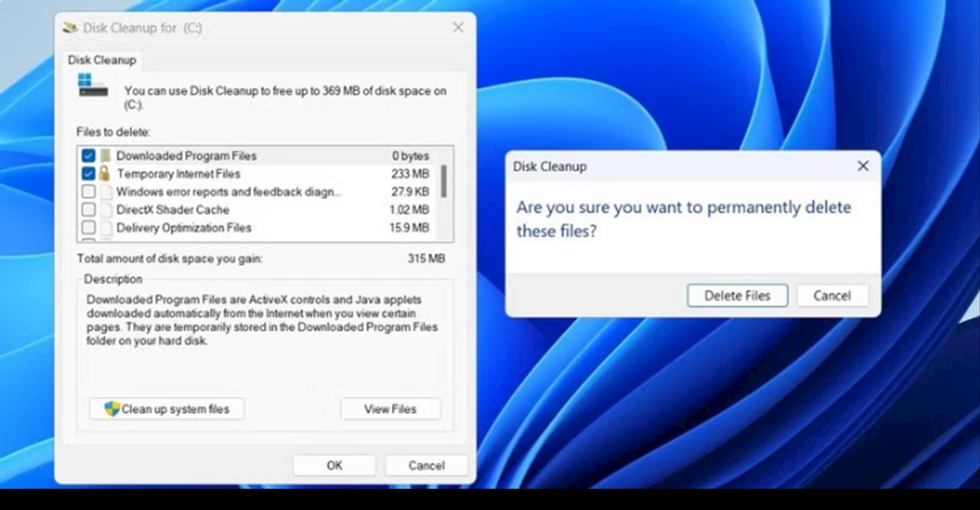Click the 15.9 MB size value
The width and height of the screenshot is (980, 510).
[x=409, y=228]
